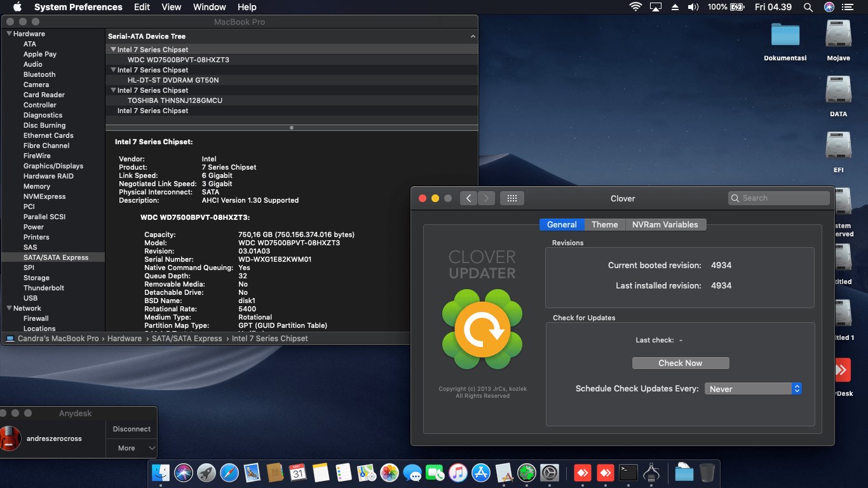Screen dimensions: 868x488
Task: Select Graphics/Displays in the sidebar
Action: point(53,166)
